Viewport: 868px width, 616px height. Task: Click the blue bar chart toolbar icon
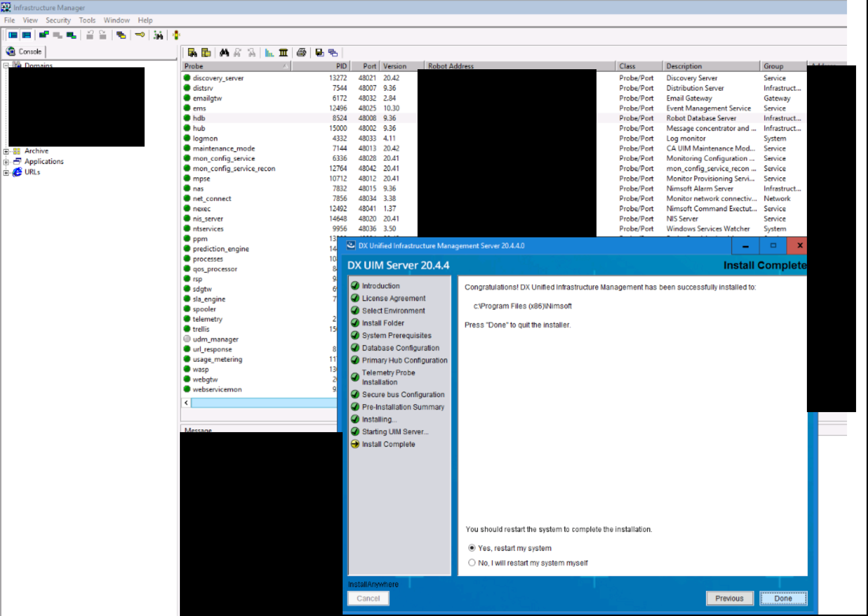click(x=270, y=53)
